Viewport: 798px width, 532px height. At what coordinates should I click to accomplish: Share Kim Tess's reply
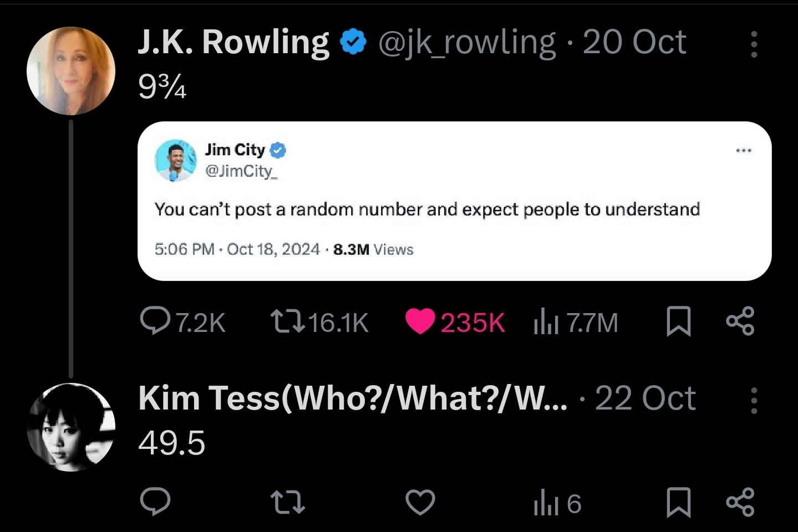tap(740, 502)
